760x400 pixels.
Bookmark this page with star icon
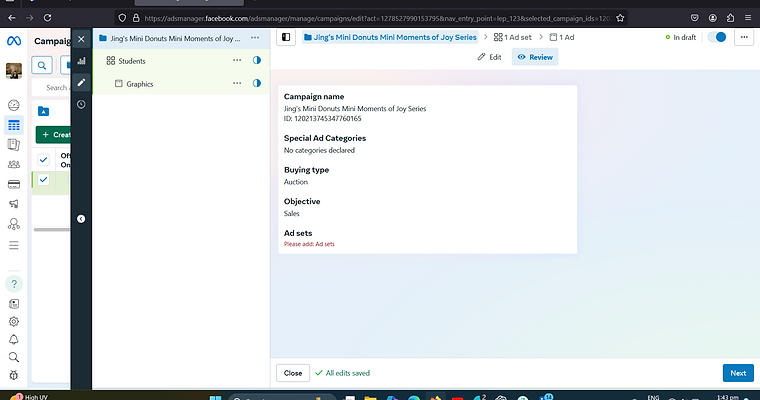[x=620, y=18]
